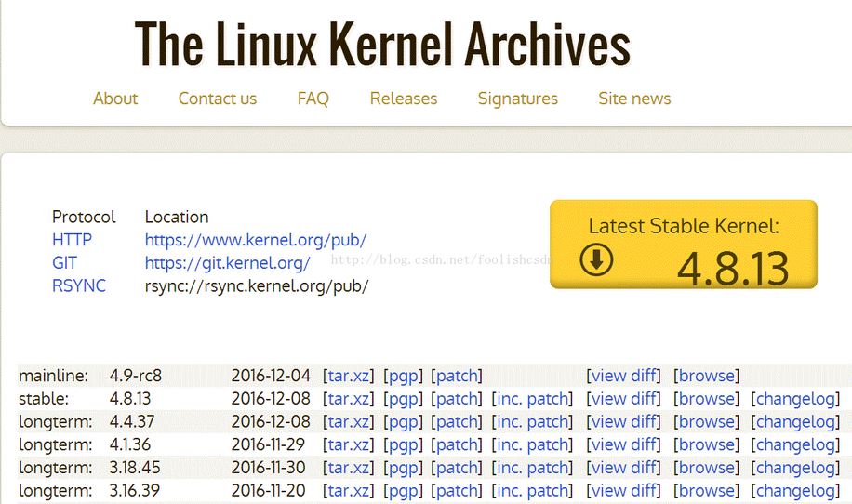Click the RSYNC protocol link
The height and width of the screenshot is (504, 852).
tap(79, 285)
